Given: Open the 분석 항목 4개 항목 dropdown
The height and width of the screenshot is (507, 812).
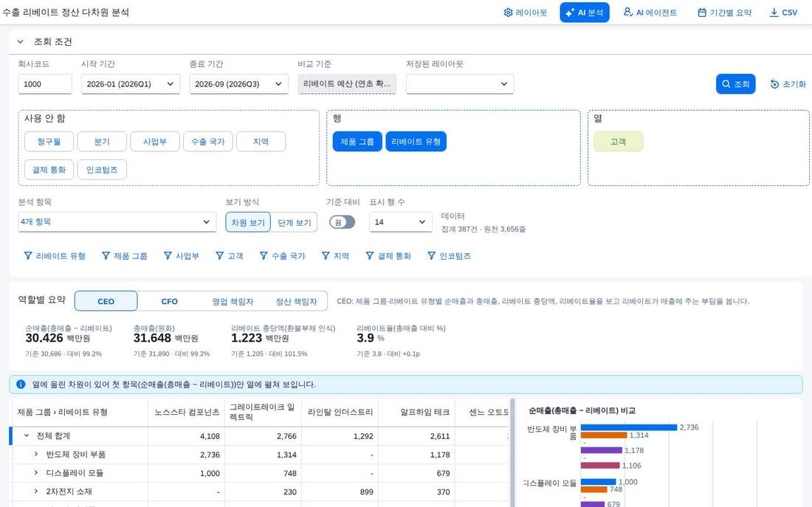Looking at the screenshot, I should (x=117, y=221).
